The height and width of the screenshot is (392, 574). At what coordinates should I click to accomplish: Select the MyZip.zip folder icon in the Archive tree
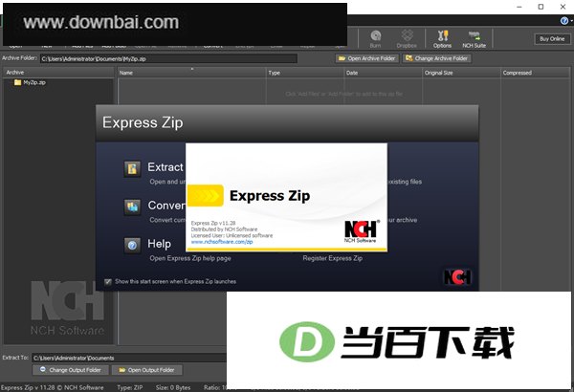(17, 82)
